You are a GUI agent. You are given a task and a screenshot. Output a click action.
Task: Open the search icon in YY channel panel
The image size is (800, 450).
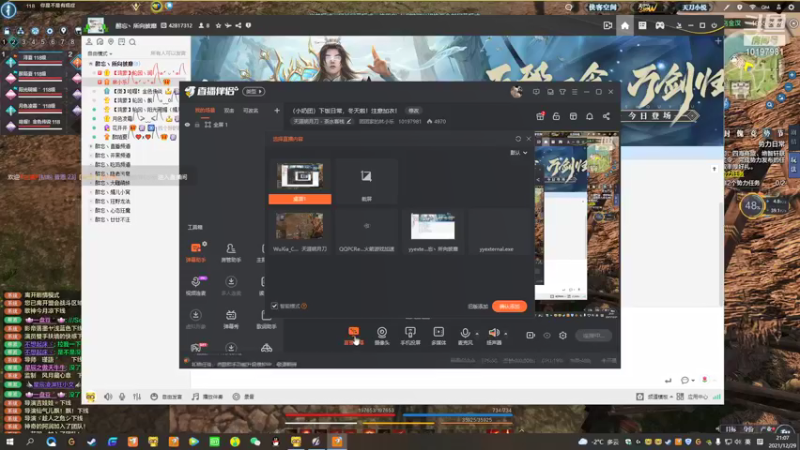132,42
